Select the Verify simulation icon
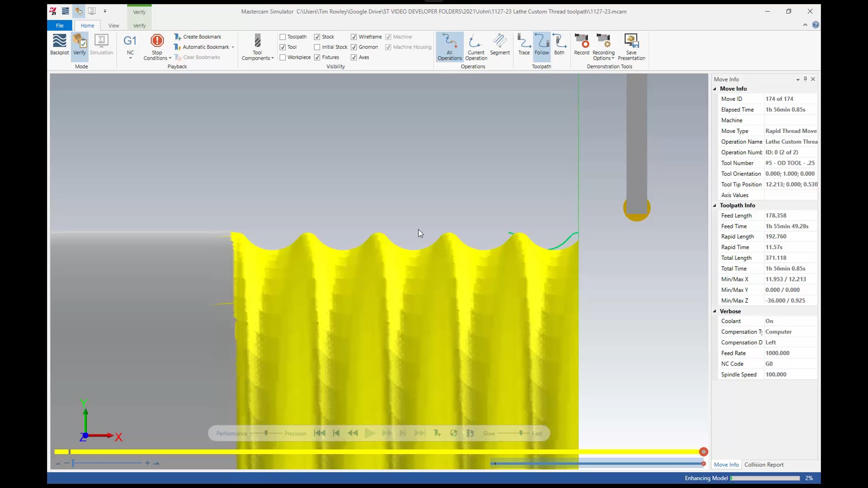868x488 pixels. pyautogui.click(x=79, y=44)
